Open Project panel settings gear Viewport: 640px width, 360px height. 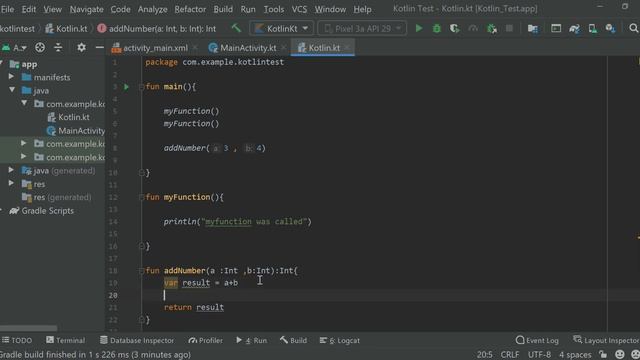click(81, 48)
